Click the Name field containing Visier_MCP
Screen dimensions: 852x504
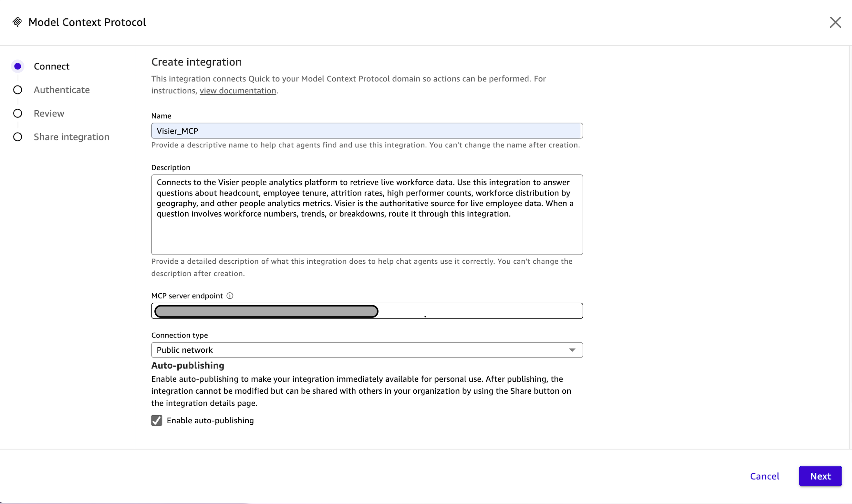pyautogui.click(x=367, y=130)
